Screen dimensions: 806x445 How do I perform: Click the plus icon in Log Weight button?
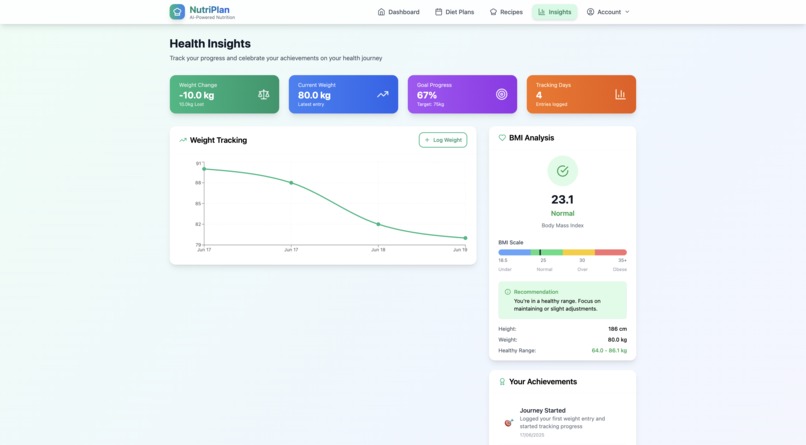click(427, 140)
